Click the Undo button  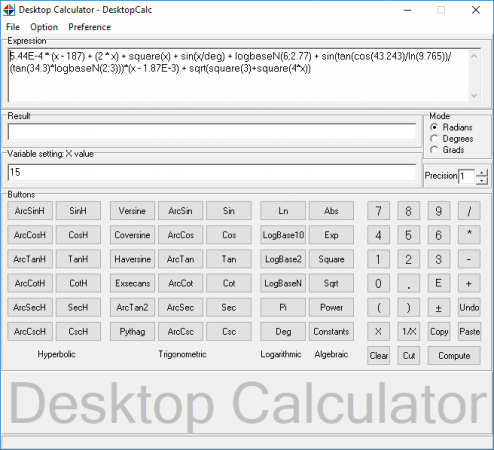469,307
